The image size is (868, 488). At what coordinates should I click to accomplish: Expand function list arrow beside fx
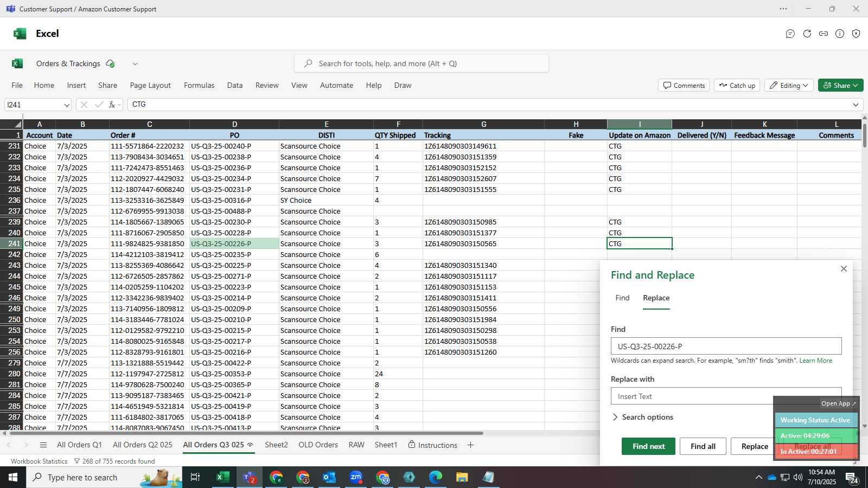pos(119,105)
